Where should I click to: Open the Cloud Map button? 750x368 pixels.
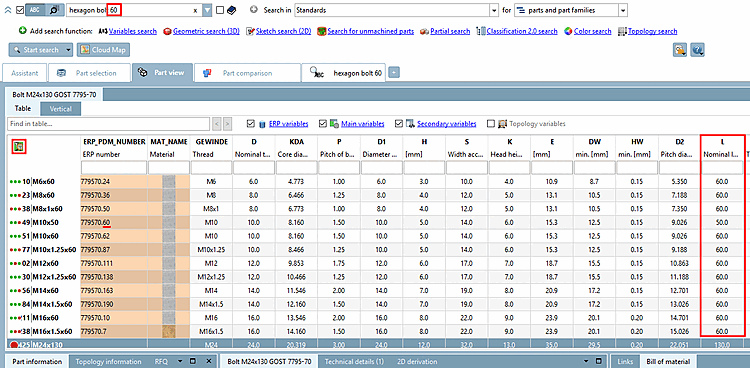[103, 50]
